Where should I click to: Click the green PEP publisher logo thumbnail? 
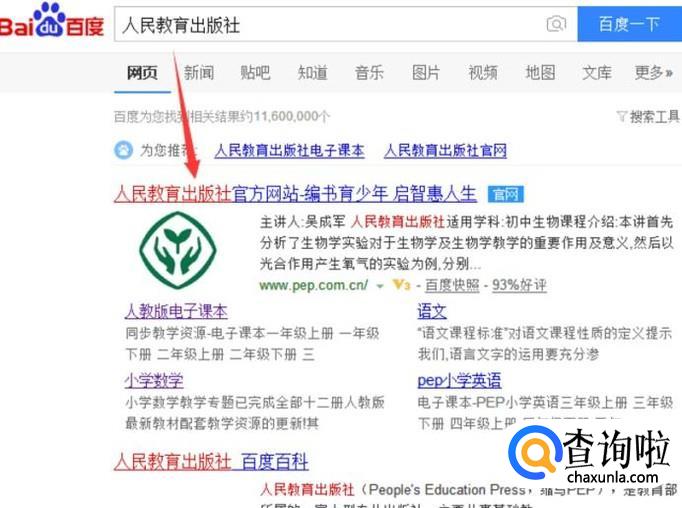click(x=177, y=250)
